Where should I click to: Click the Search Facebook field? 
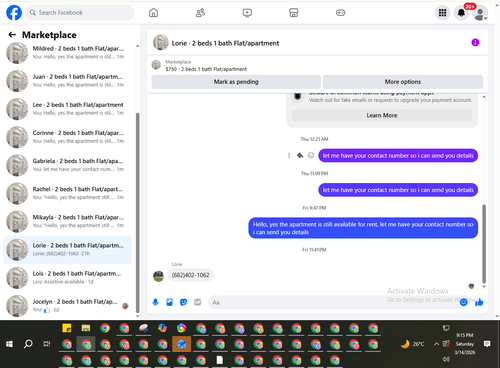[80, 13]
